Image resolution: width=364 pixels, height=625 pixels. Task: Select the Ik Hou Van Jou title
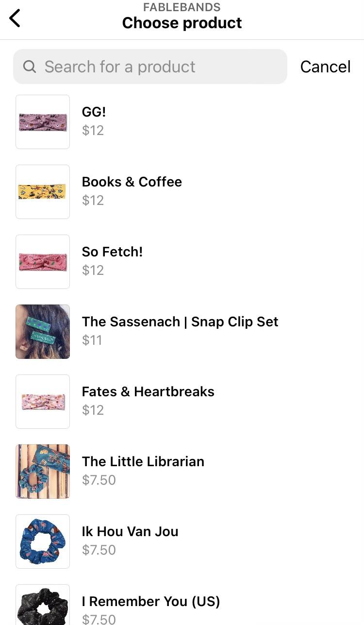tap(130, 531)
